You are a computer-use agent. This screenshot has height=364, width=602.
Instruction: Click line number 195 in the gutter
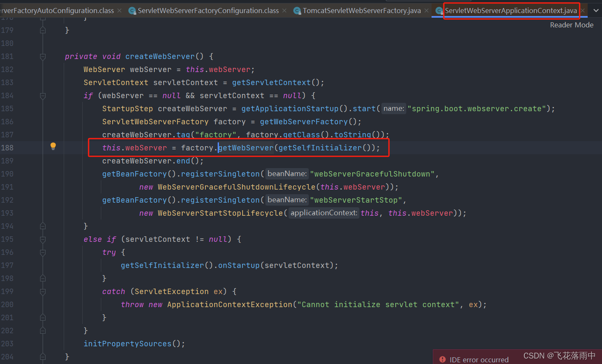point(7,239)
